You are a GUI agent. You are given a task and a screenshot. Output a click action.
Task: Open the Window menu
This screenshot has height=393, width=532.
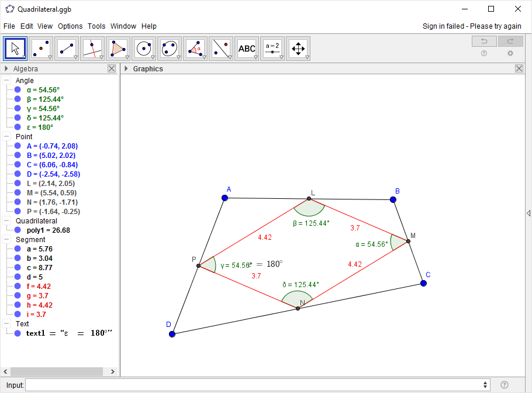123,26
